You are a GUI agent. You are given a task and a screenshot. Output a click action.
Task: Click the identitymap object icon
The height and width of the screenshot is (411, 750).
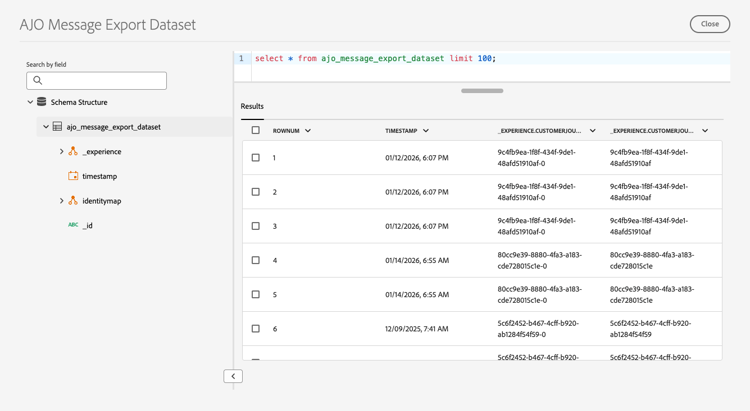(x=73, y=201)
